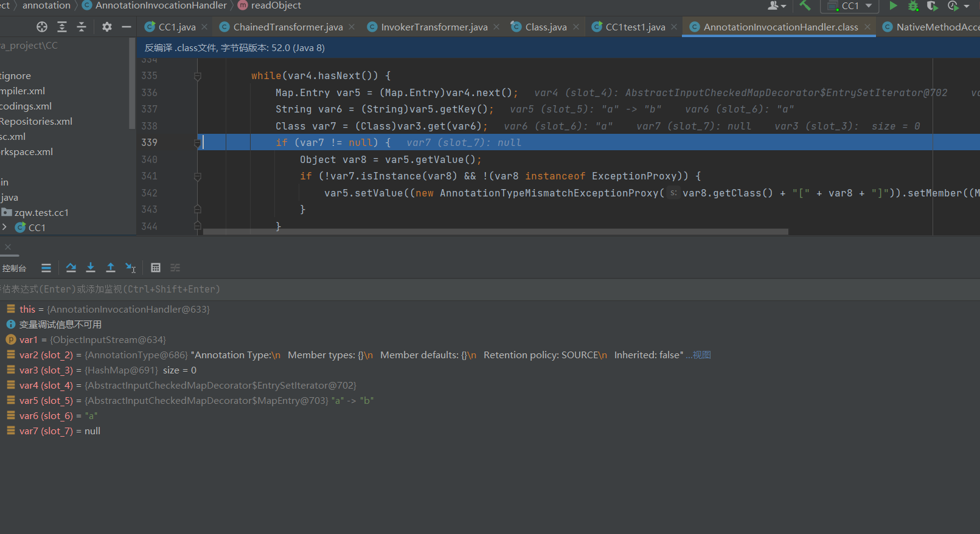Viewport: 980px width, 534px height.
Task: Switch to the InvokerTransformer.java tab
Action: click(434, 27)
